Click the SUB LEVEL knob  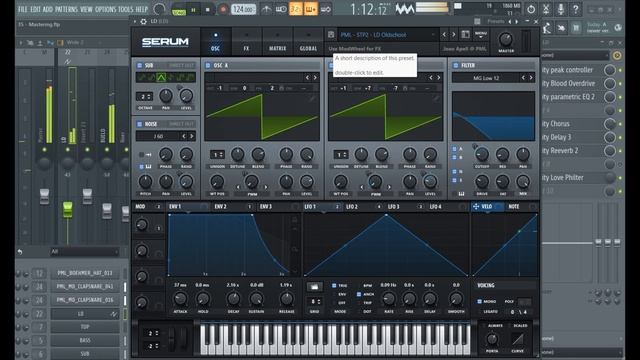[x=186, y=96]
